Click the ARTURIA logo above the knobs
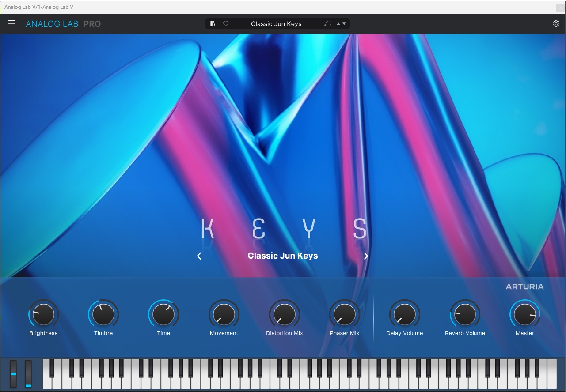 [524, 286]
